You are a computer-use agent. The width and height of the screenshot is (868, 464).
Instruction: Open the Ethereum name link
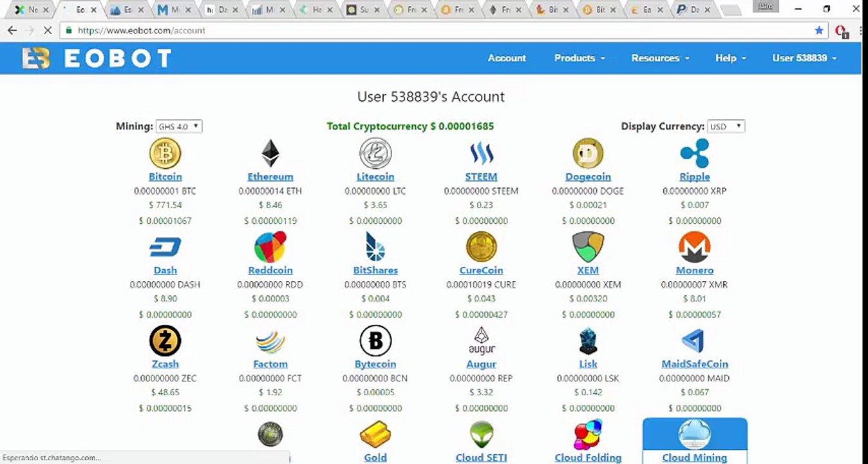tap(270, 177)
